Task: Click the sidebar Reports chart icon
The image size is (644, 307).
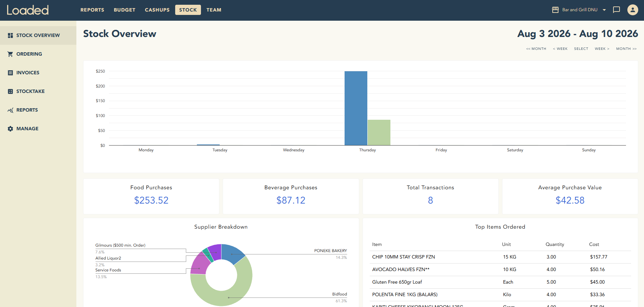Action: click(x=10, y=110)
